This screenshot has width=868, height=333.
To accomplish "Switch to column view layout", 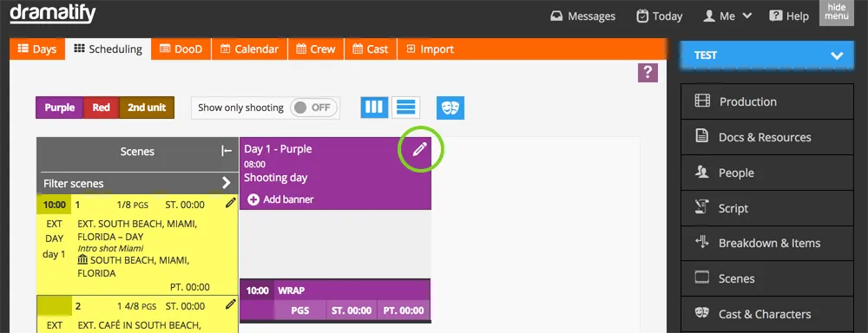I will click(x=374, y=108).
